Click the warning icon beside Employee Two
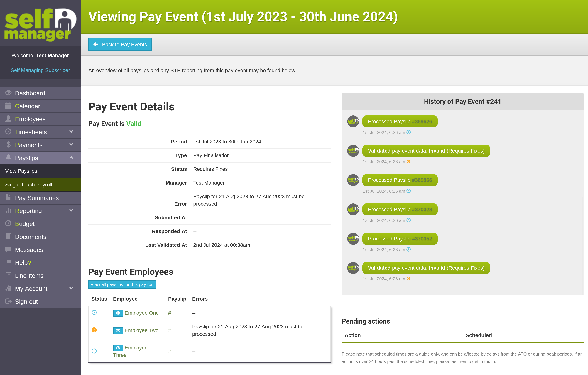Viewport: 588px width, 375px height. (94, 330)
